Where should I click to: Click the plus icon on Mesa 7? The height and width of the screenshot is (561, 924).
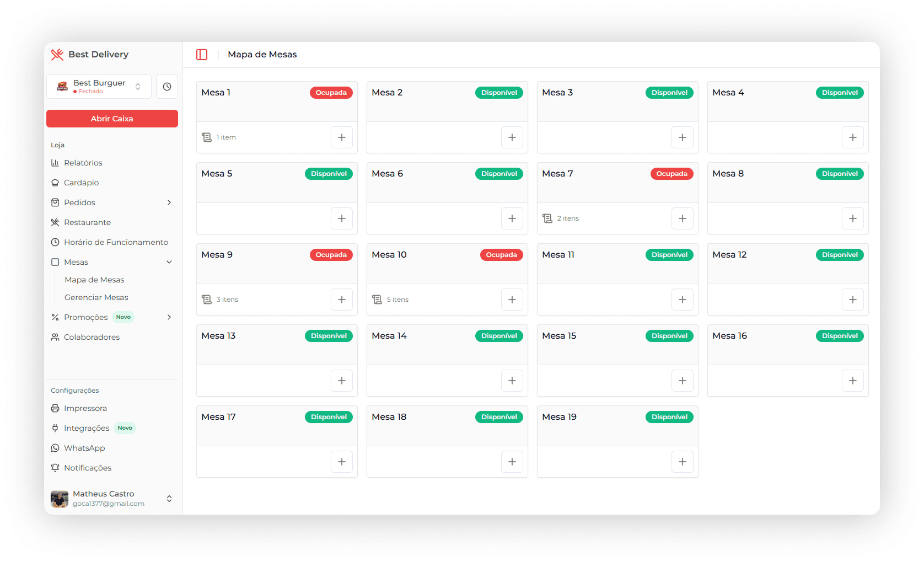click(682, 218)
